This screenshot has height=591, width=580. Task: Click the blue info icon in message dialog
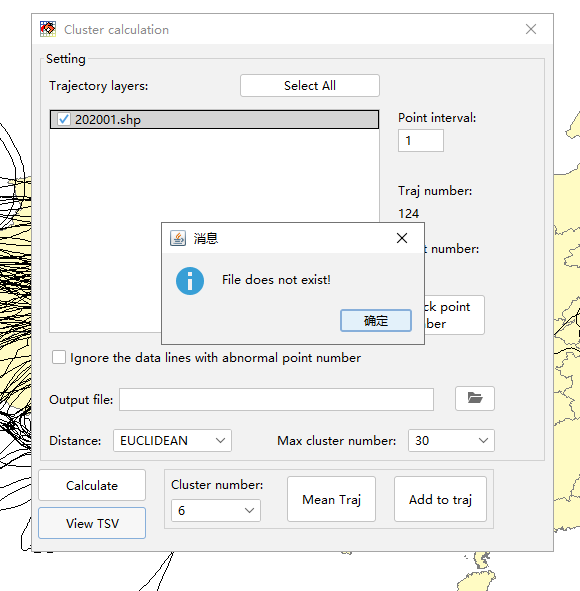click(190, 281)
